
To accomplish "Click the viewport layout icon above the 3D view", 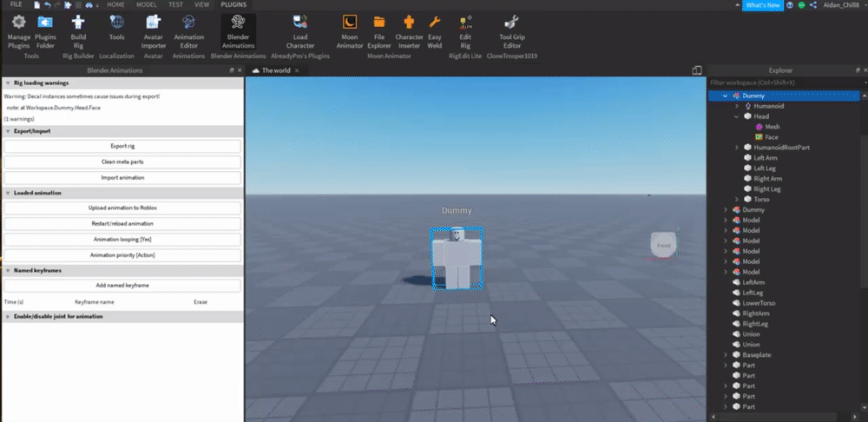I will (697, 70).
